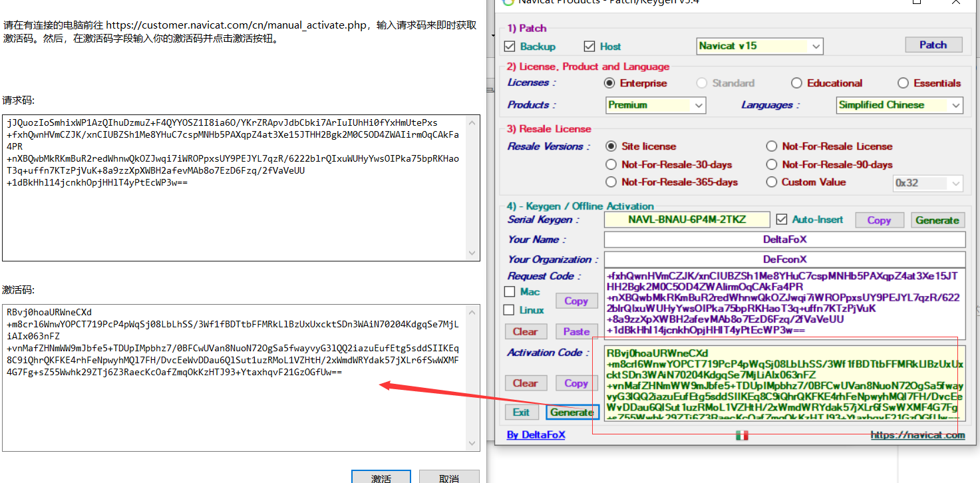Image resolution: width=980 pixels, height=483 pixels.
Task: Click the Paste button under Request Code
Action: pyautogui.click(x=576, y=331)
